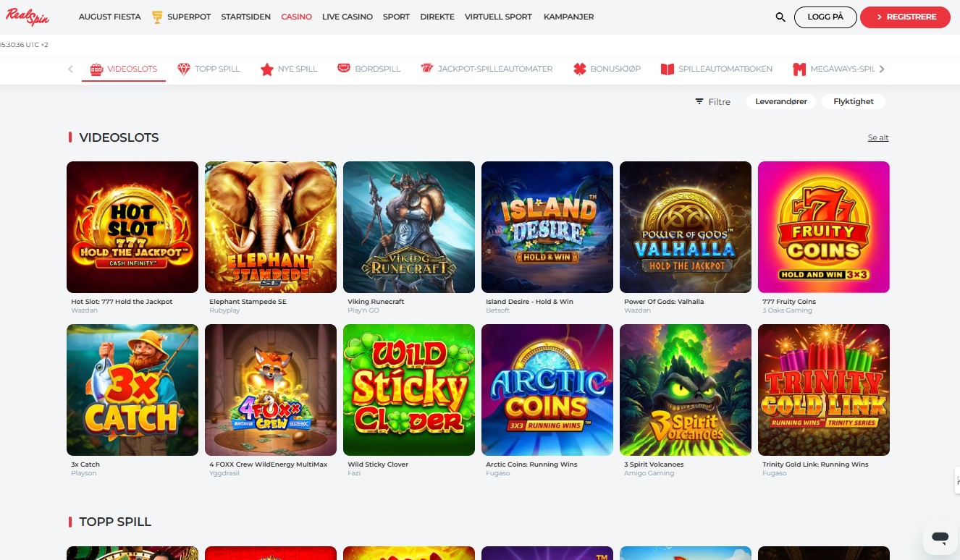Open the Viking Runecraft game thumbnail

click(408, 226)
